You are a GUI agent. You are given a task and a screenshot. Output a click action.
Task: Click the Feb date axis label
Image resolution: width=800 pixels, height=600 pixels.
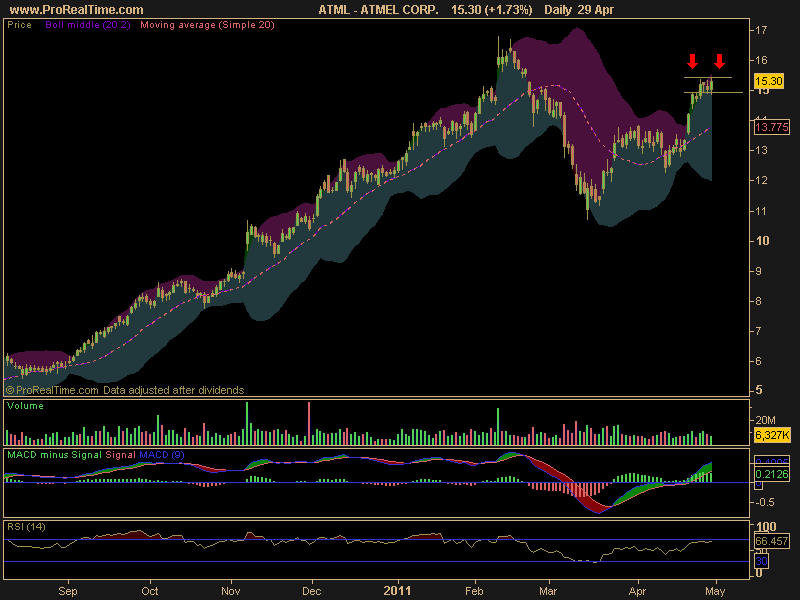(474, 591)
